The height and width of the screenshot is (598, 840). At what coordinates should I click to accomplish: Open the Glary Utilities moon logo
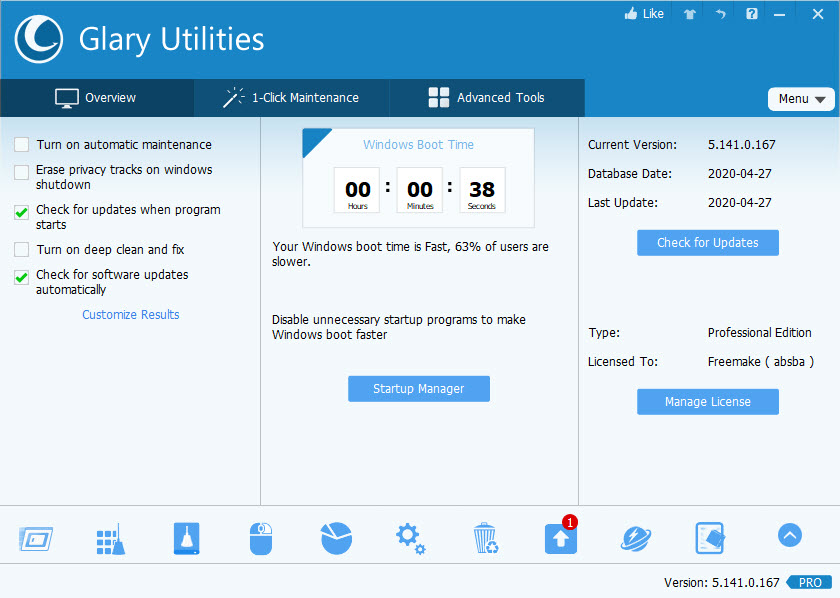[x=39, y=39]
